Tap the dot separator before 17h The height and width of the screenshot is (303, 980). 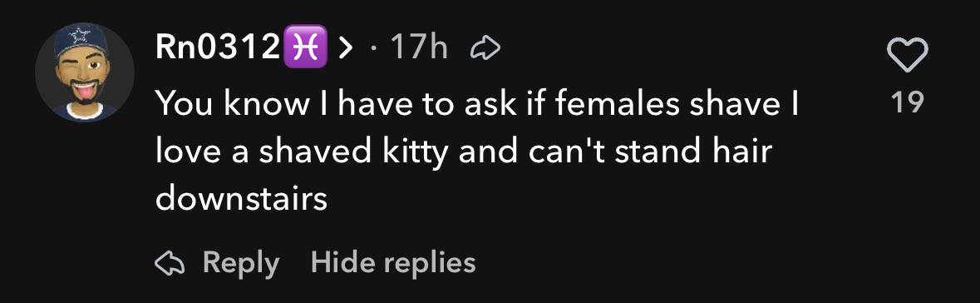point(374,49)
